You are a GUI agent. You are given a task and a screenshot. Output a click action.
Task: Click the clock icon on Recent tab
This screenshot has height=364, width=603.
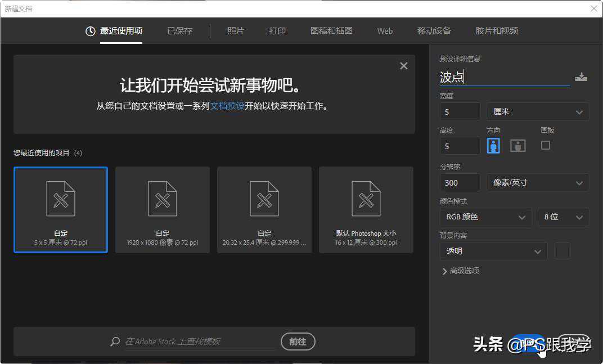[90, 31]
